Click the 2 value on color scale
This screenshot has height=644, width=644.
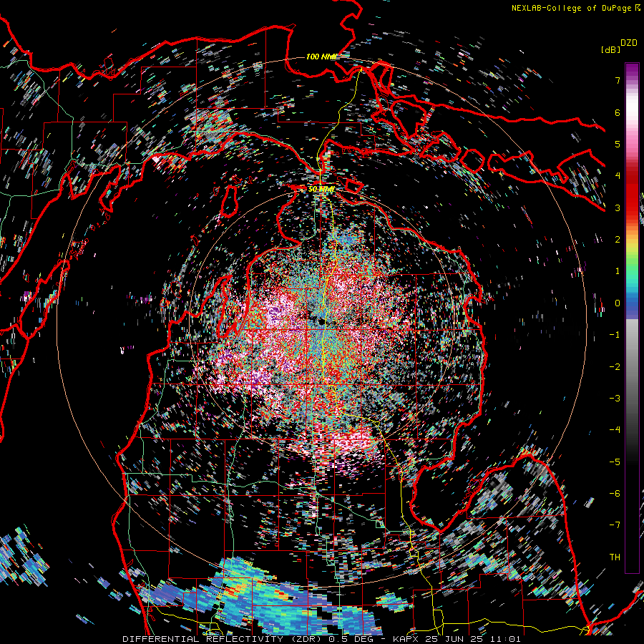click(618, 240)
